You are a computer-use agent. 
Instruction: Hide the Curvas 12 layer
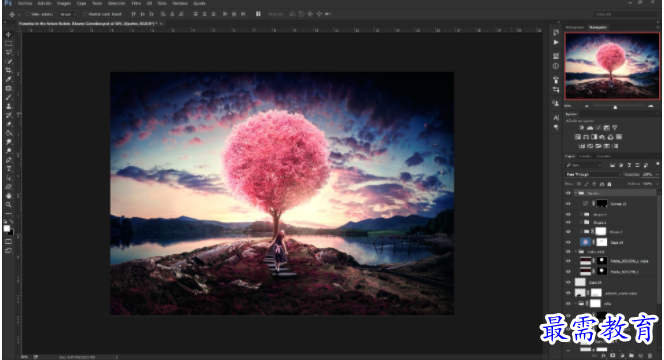pos(568,204)
